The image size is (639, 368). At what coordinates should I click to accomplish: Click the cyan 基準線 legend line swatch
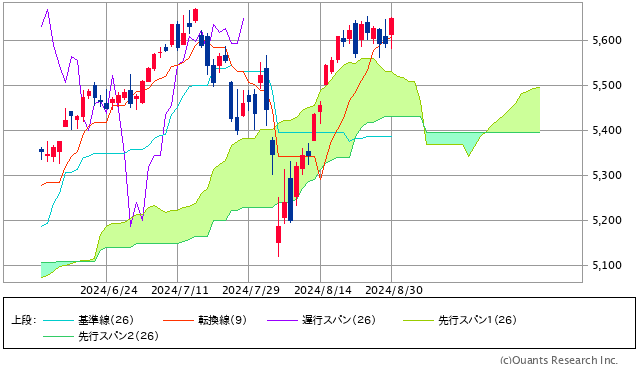tap(58, 320)
